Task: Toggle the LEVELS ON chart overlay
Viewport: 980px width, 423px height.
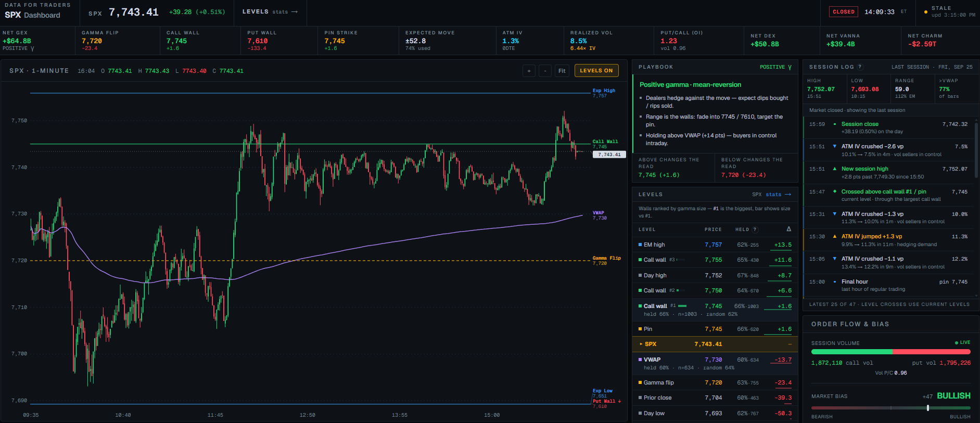Action: point(596,71)
